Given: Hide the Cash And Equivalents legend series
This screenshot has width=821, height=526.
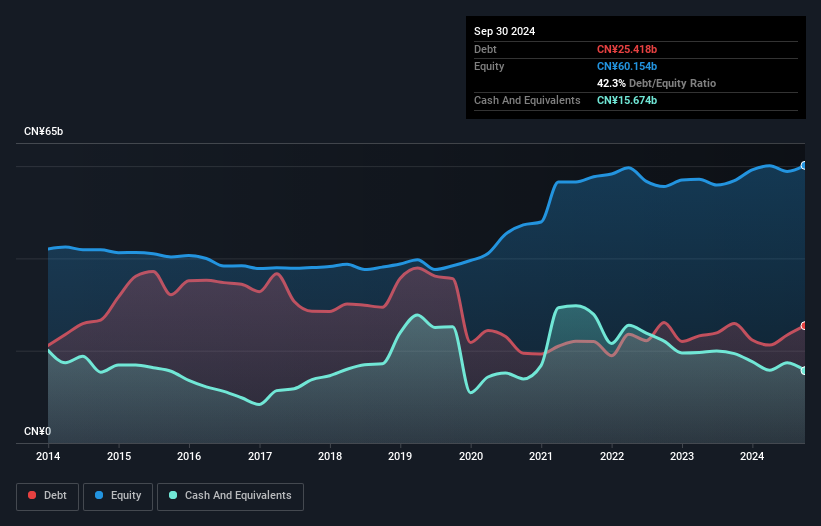Looking at the screenshot, I should tap(230, 496).
